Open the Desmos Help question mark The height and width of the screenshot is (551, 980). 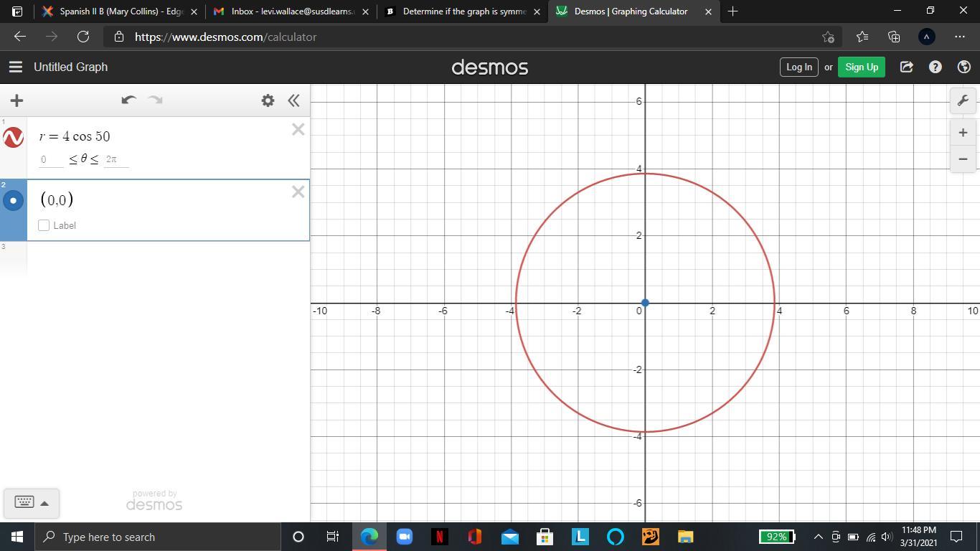pos(935,67)
